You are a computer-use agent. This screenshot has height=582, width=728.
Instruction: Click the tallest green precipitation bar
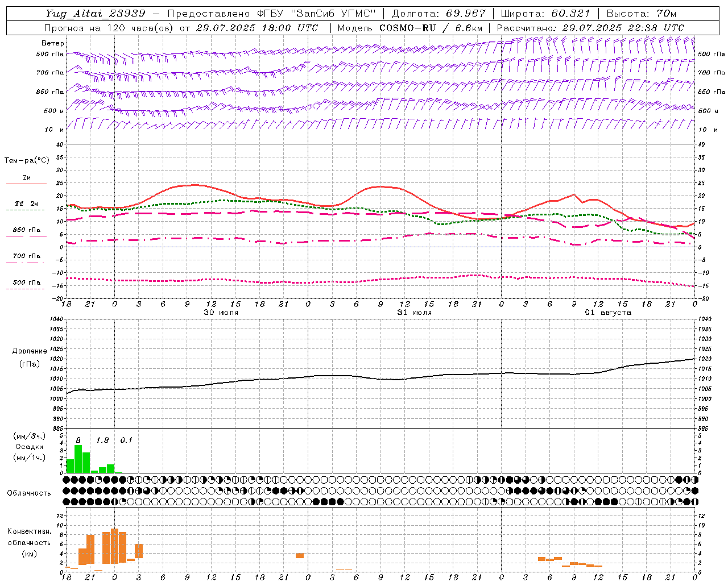click(x=78, y=459)
